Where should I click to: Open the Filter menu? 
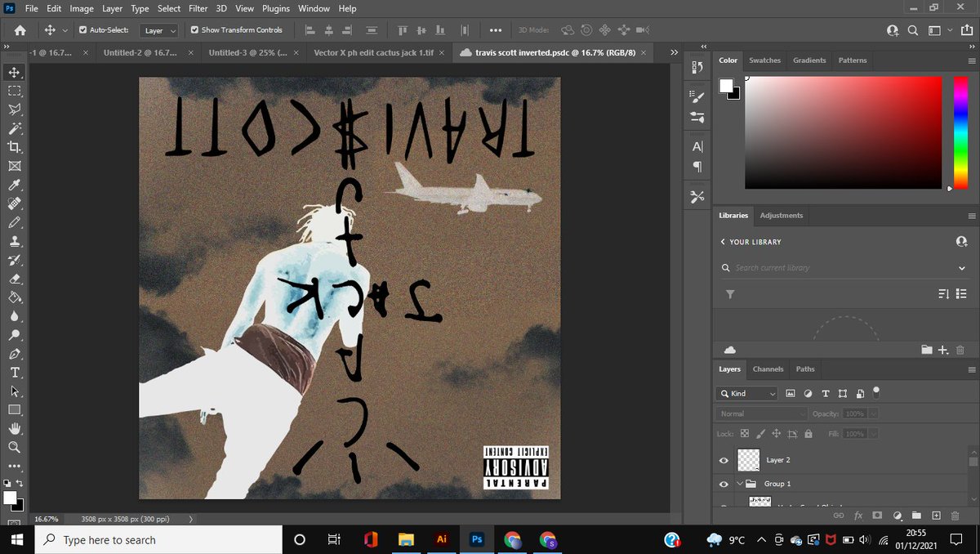click(x=198, y=8)
